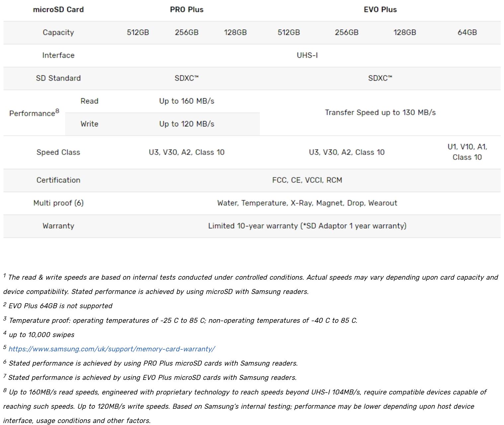Click the Multi proof (6) label
The width and height of the screenshot is (504, 425).
tap(58, 203)
